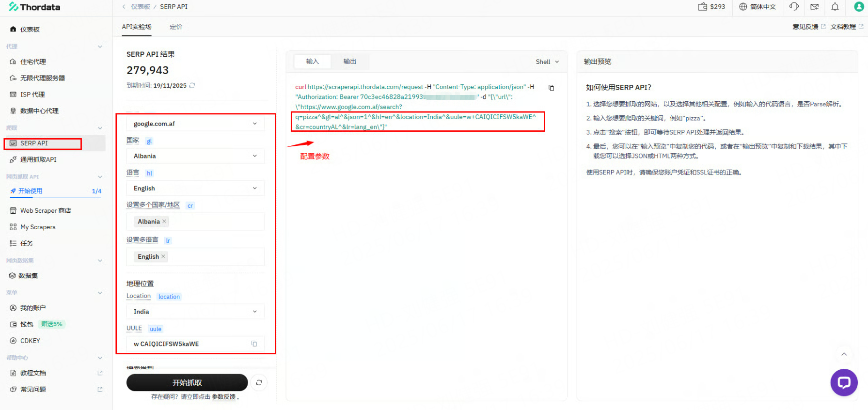The width and height of the screenshot is (868, 410).
Task: Collapse the 网页抓取 API section
Action: click(100, 177)
